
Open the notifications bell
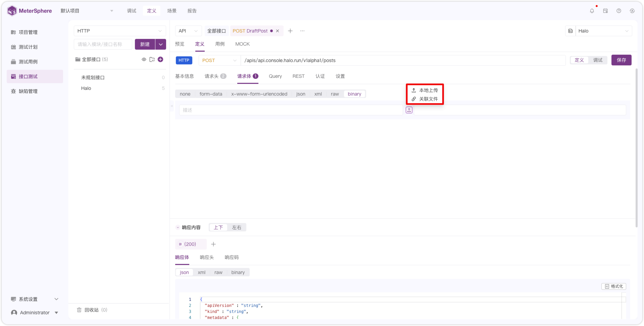tap(592, 11)
